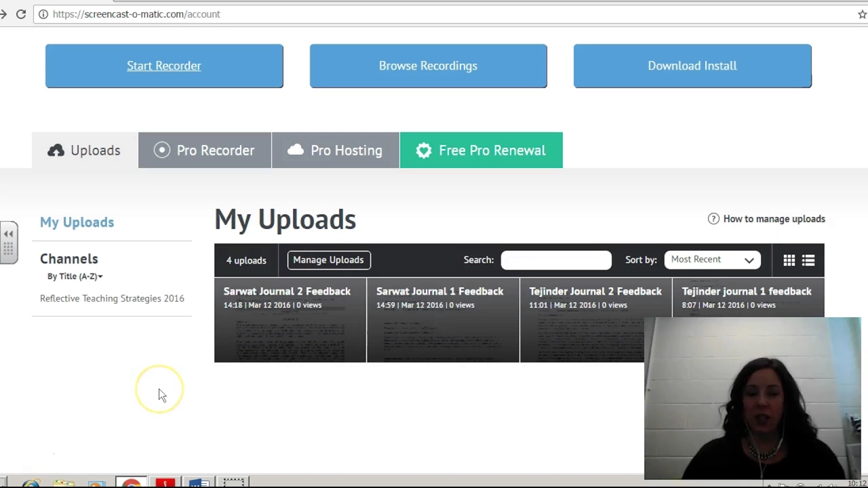Select the Pro Hosting tab
The height and width of the screenshot is (488, 868).
coord(336,150)
